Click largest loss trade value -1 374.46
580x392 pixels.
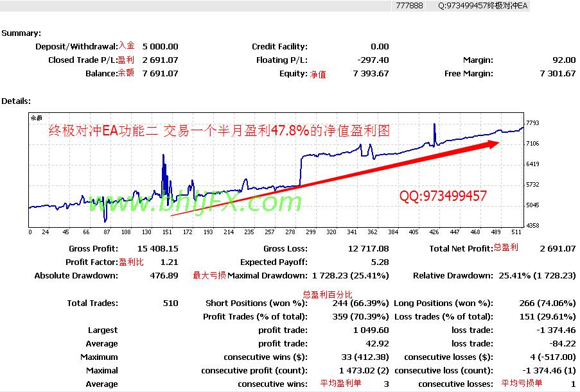[x=556, y=330]
